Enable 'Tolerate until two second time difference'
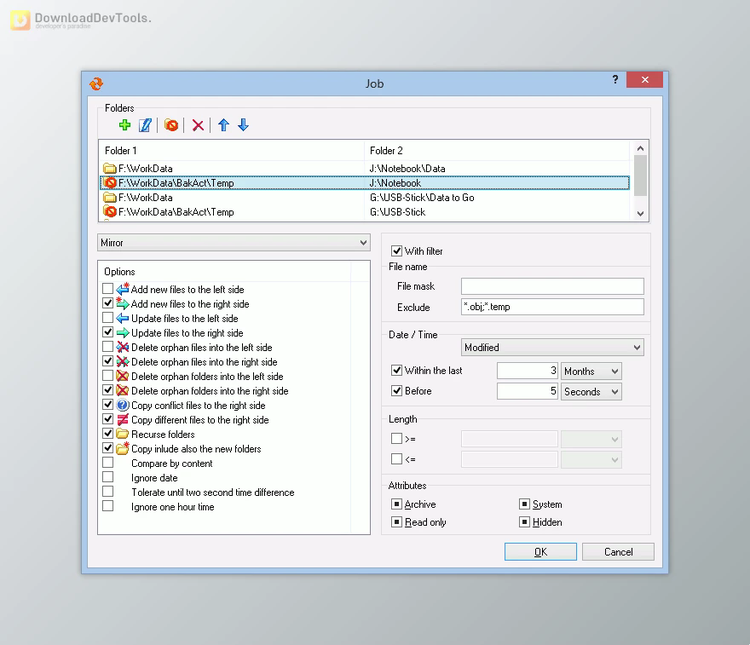The image size is (750, 645). point(108,491)
